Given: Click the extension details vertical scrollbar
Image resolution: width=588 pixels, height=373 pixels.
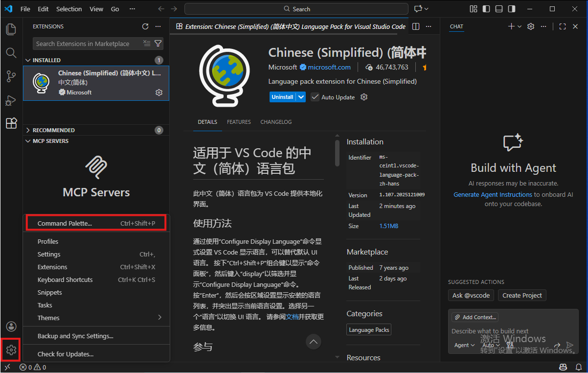Looking at the screenshot, I should coord(337,152).
